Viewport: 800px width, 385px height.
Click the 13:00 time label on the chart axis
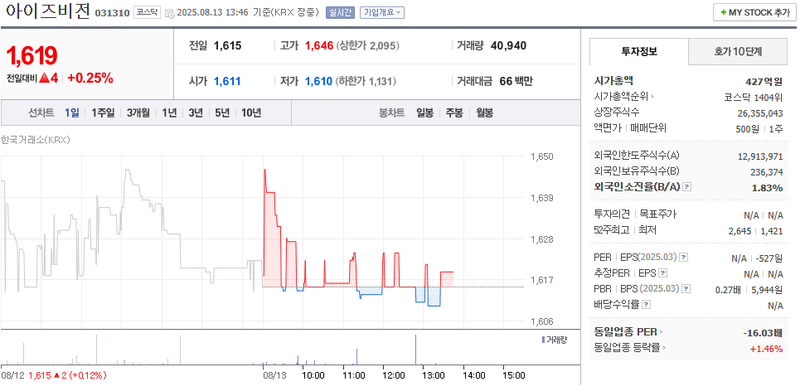[434, 375]
